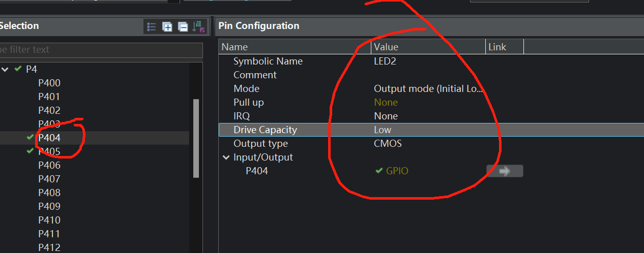This screenshot has width=644, height=253.
Task: Collapse the Input/Output row
Action: [226, 157]
